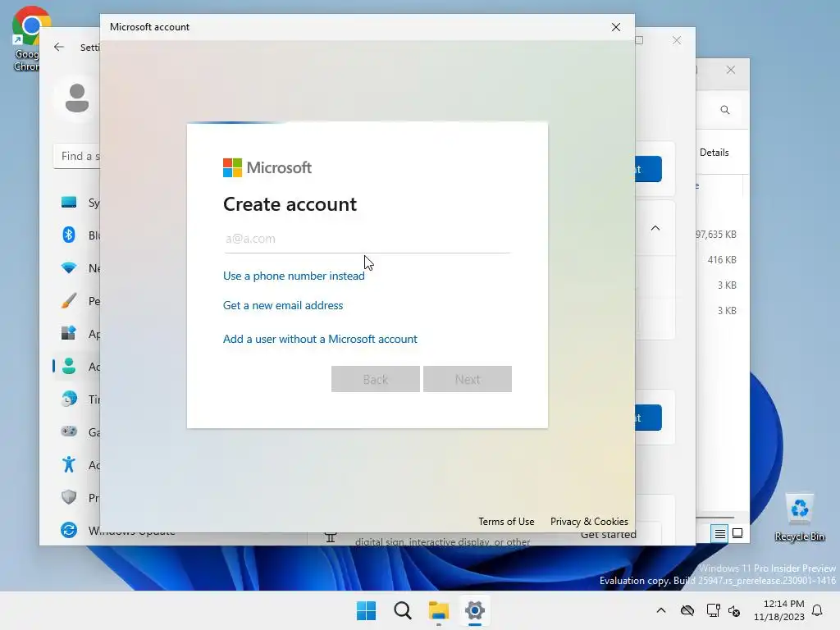Open Apps category icon in Settings
The width and height of the screenshot is (840, 630).
click(x=69, y=333)
